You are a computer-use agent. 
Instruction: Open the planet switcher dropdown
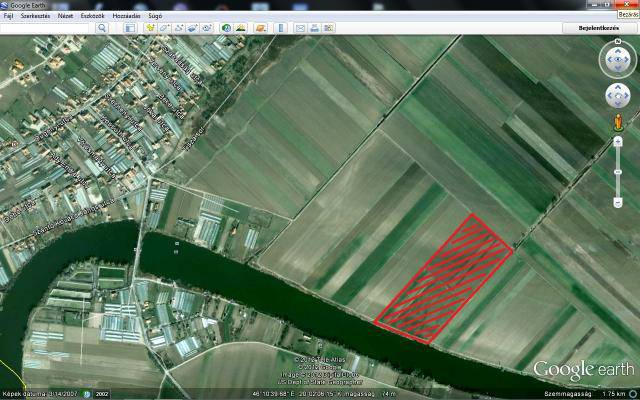coord(260,28)
